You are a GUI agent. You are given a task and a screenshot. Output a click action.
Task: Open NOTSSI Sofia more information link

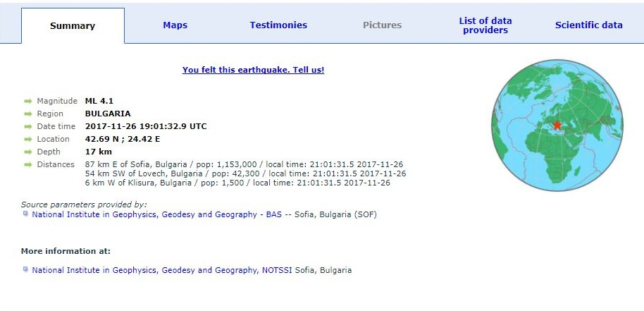(163, 270)
